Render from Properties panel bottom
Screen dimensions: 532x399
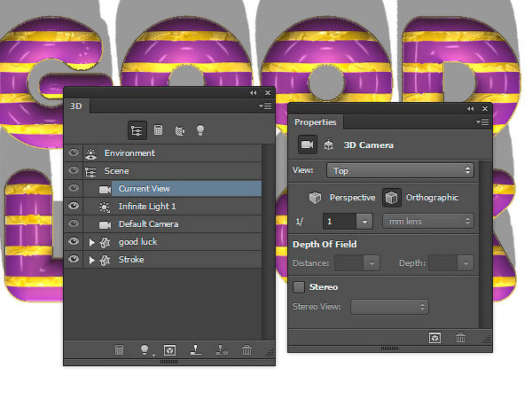[x=435, y=338]
